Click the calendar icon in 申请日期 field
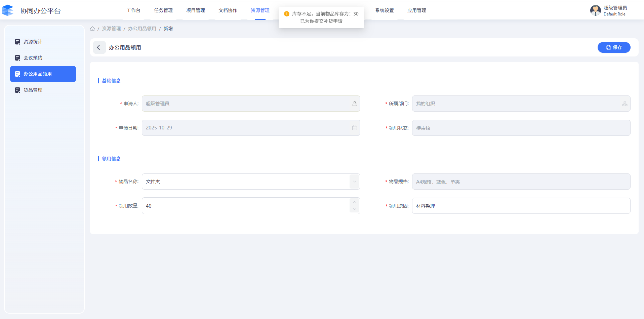This screenshot has width=644, height=319. (x=354, y=128)
